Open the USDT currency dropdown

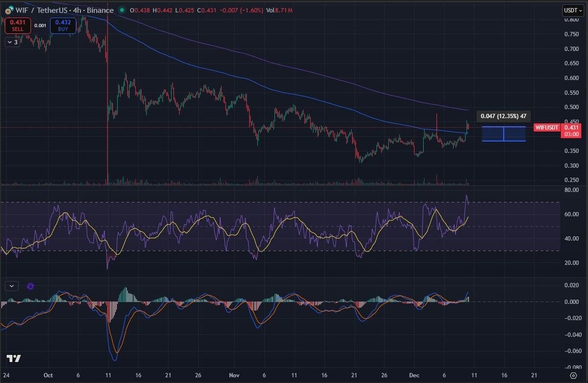(572, 10)
